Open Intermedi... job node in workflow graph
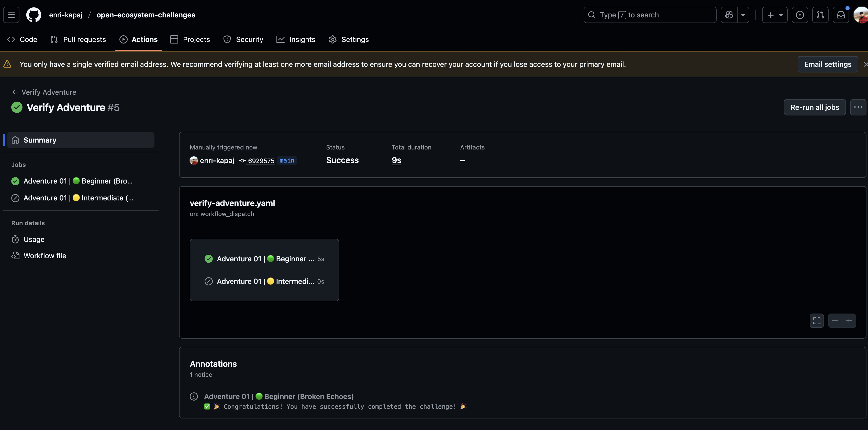868x430 pixels. [264, 281]
